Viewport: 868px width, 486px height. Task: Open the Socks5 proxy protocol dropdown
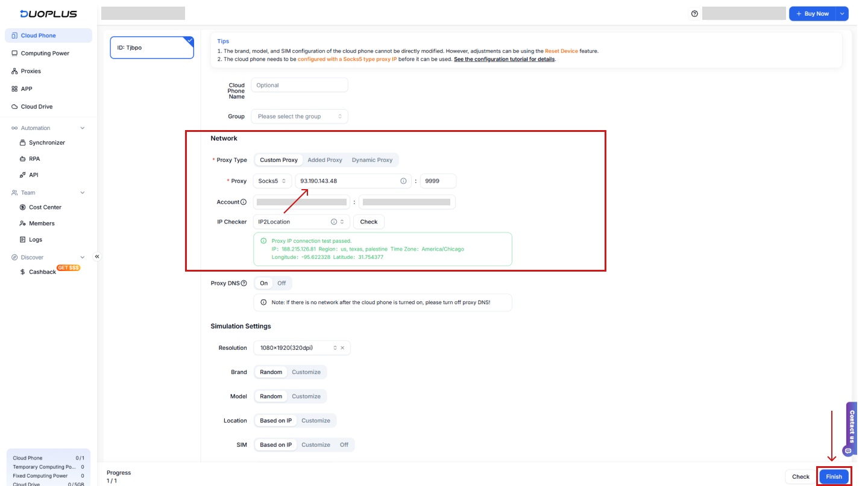click(272, 181)
